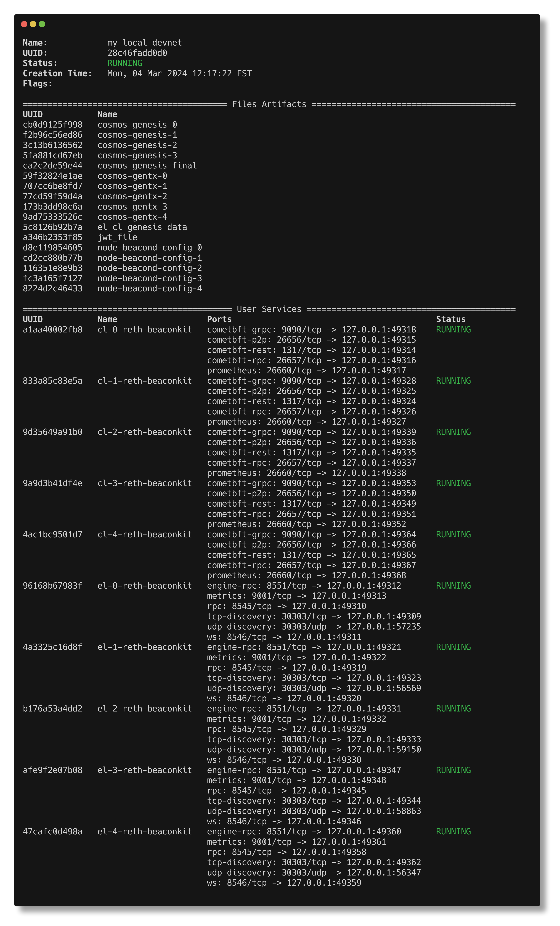Viewport: 560px width, 926px height.
Task: Click the green RUNNING status under Name and UUID
Action: point(125,63)
